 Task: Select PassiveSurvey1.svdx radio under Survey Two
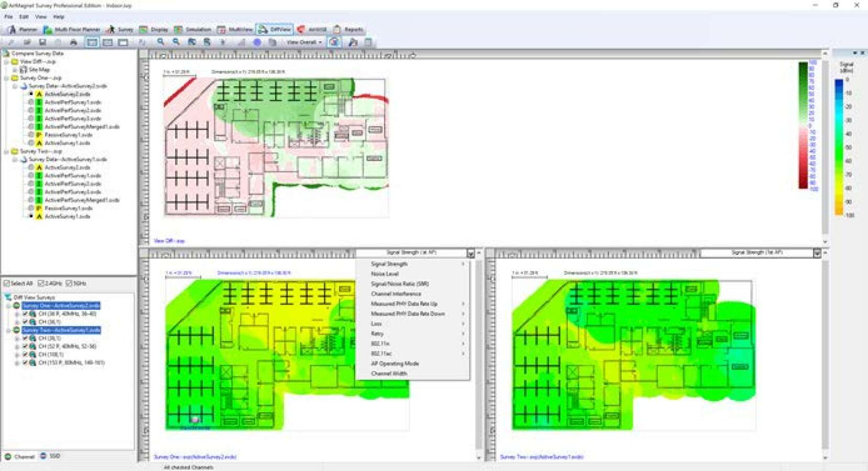31,208
